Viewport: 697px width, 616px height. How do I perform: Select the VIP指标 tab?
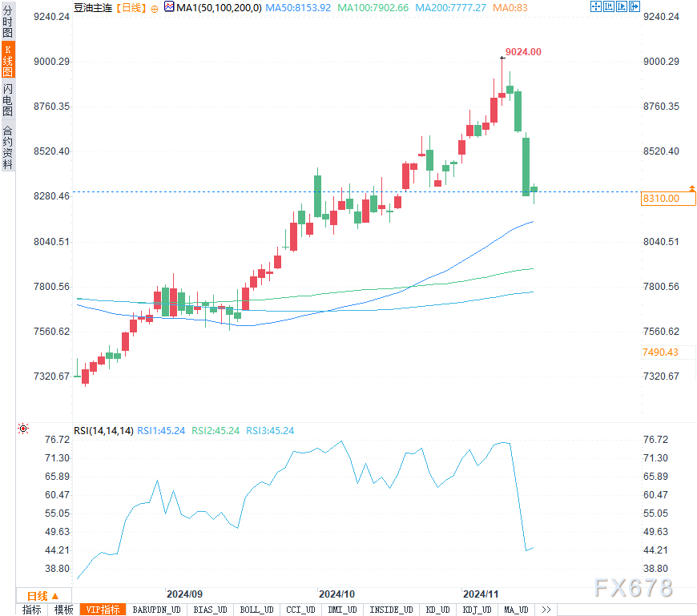(103, 610)
